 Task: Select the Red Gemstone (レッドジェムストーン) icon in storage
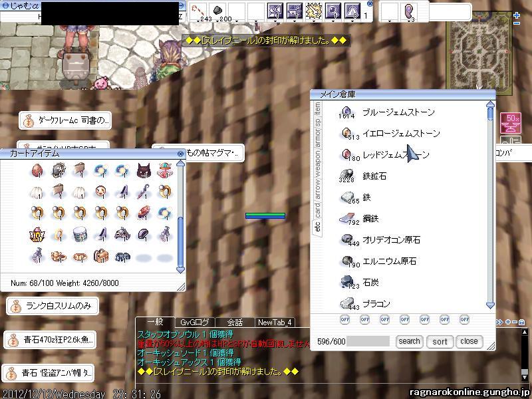coord(346,154)
